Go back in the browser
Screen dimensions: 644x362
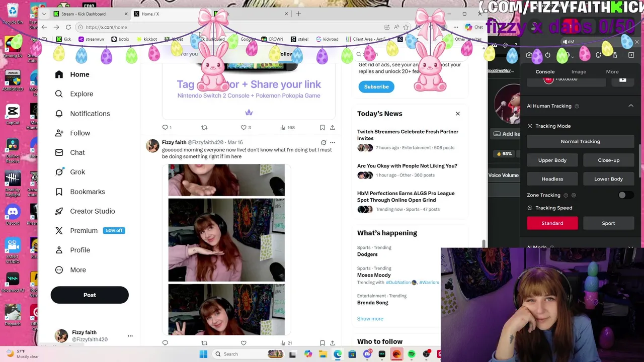[44, 27]
